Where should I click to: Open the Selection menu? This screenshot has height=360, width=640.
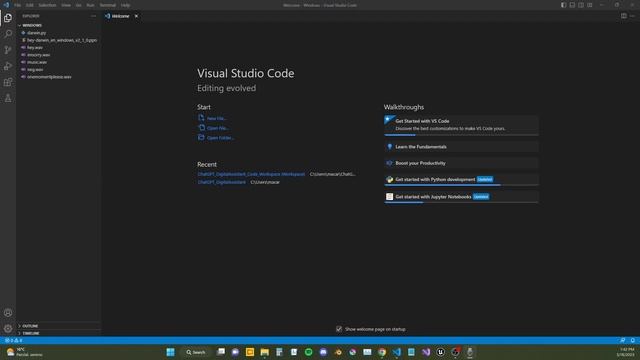coord(47,5)
